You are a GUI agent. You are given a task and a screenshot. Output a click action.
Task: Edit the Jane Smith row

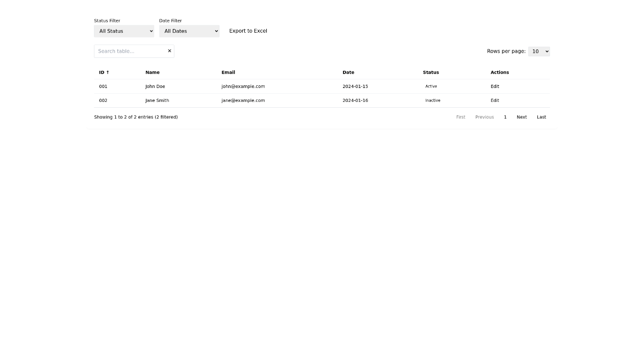(494, 100)
